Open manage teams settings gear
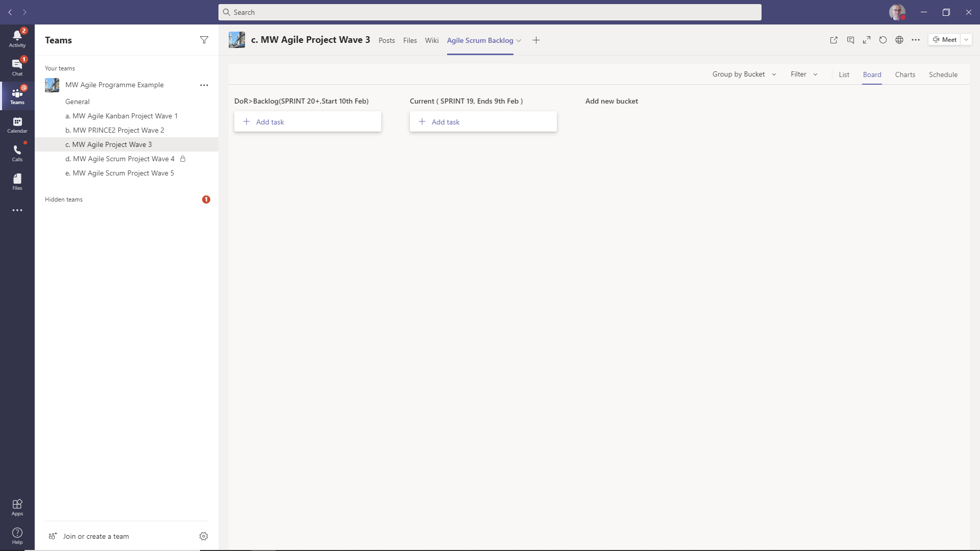 [x=204, y=536]
